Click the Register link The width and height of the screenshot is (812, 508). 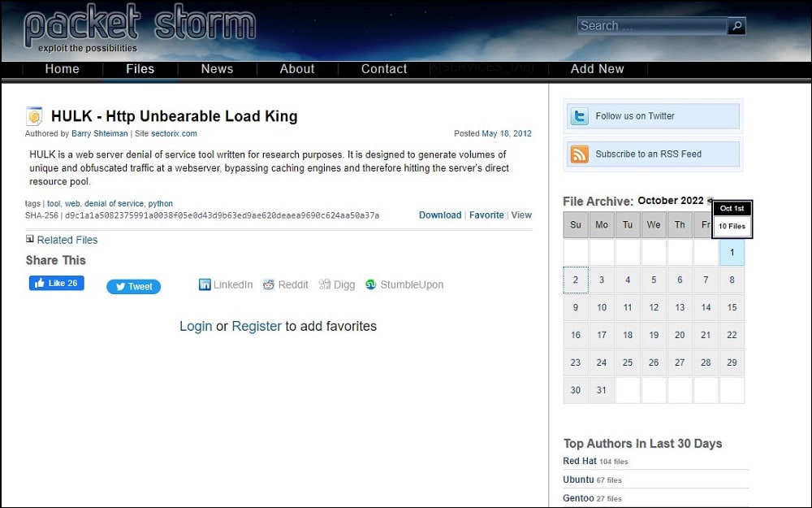coord(257,326)
